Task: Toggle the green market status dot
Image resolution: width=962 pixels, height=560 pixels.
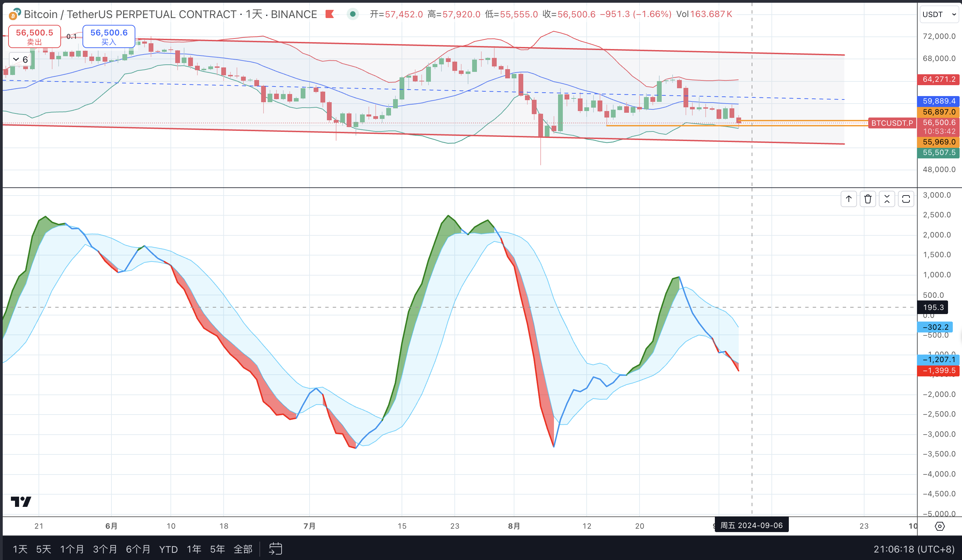Action: (x=353, y=14)
